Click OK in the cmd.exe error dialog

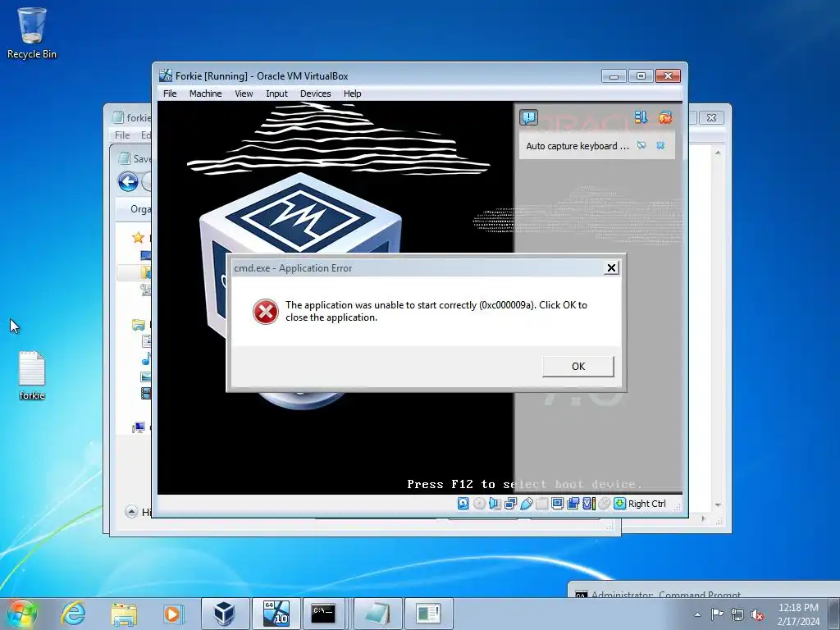[x=578, y=367]
